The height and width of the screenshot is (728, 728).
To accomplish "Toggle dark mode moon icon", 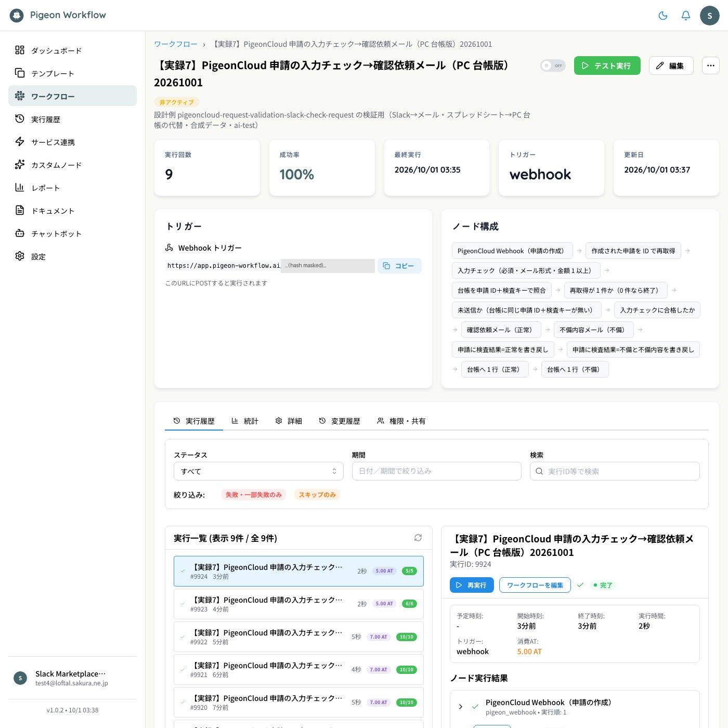I will click(x=663, y=16).
